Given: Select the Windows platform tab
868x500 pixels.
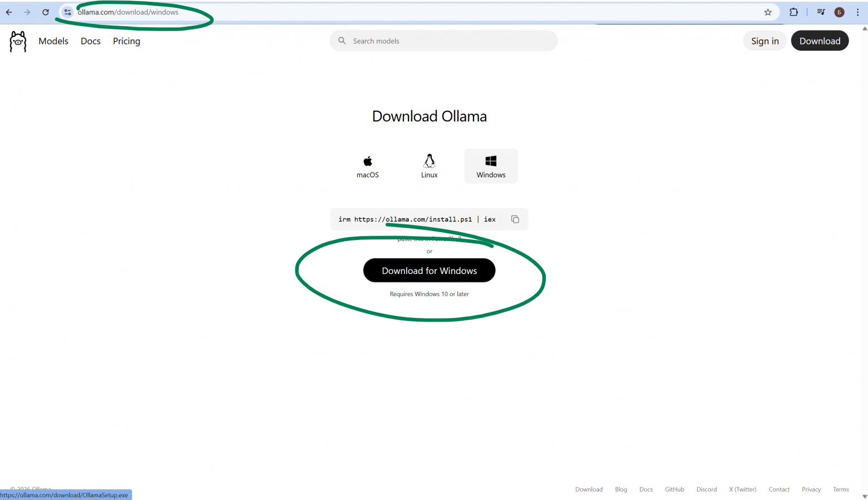Looking at the screenshot, I should tap(491, 166).
